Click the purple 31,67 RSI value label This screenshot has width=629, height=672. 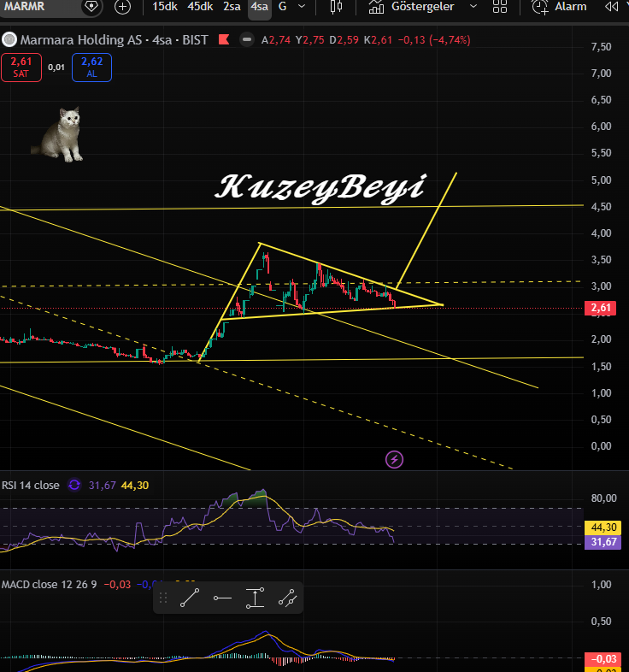pyautogui.click(x=603, y=542)
